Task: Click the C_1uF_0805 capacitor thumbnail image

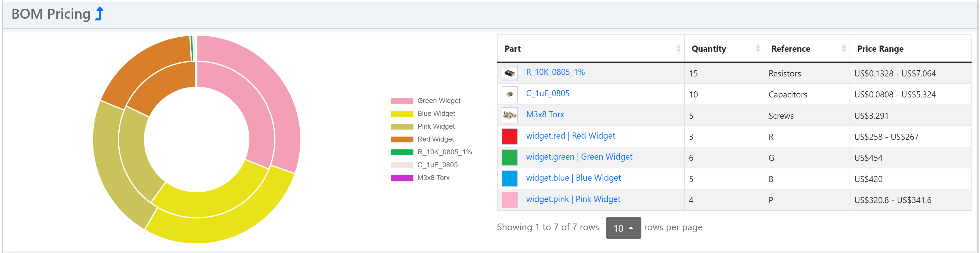Action: [510, 94]
